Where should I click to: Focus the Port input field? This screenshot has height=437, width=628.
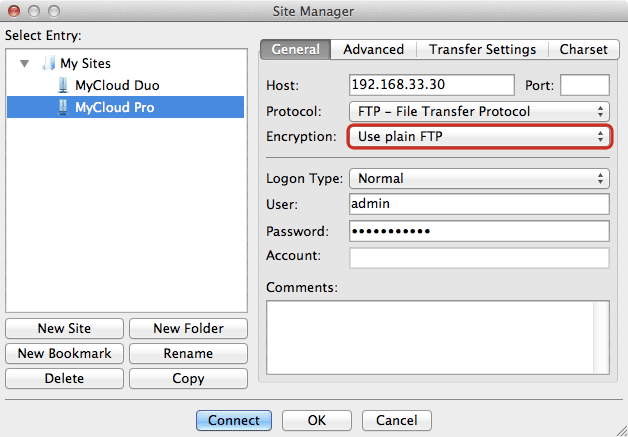coord(584,85)
